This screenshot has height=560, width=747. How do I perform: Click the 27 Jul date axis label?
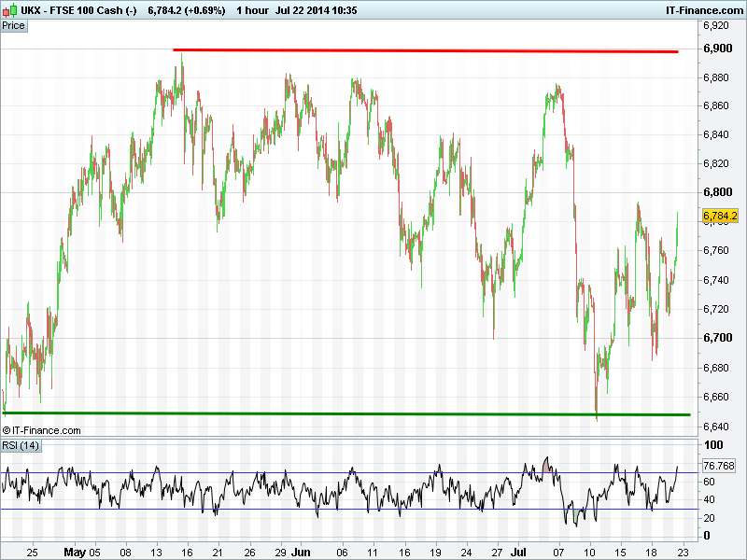[509, 553]
